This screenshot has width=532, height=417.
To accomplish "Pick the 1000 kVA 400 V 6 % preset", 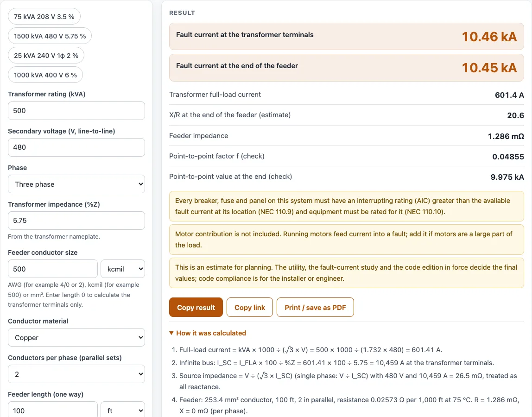I will point(45,75).
